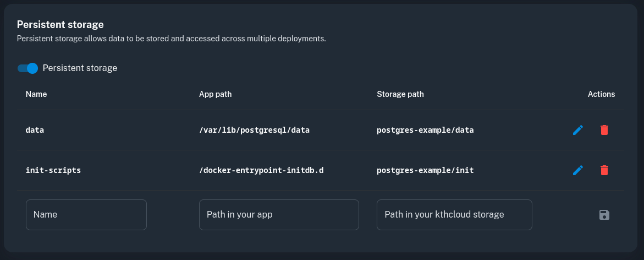Click the Actions column header
Image resolution: width=644 pixels, height=260 pixels.
(601, 94)
